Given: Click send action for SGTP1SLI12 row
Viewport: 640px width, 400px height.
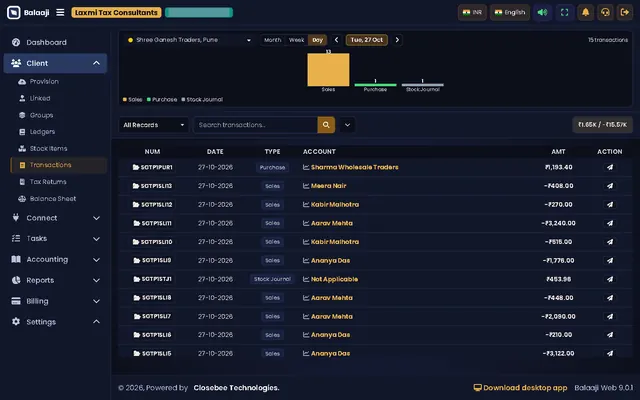Looking at the screenshot, I should [610, 204].
